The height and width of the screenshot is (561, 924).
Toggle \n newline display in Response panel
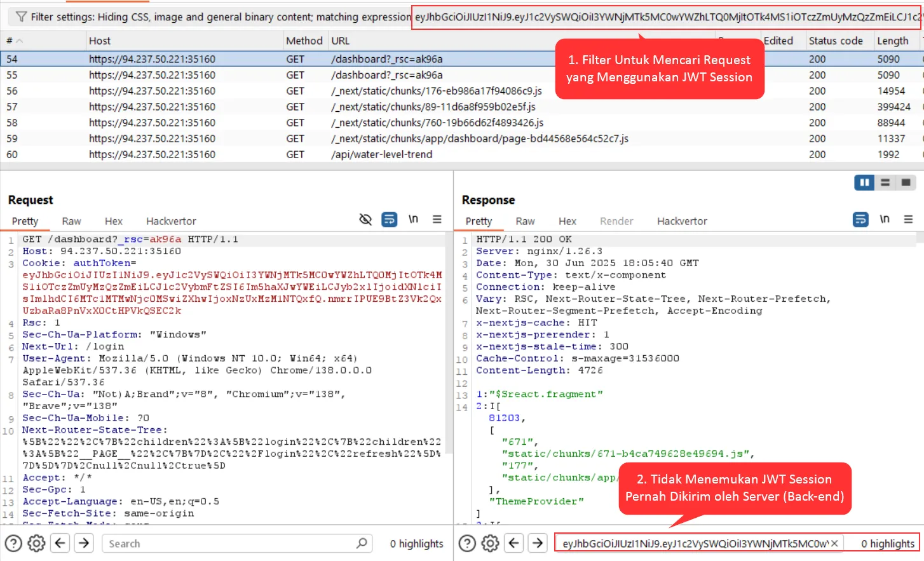pyautogui.click(x=885, y=219)
